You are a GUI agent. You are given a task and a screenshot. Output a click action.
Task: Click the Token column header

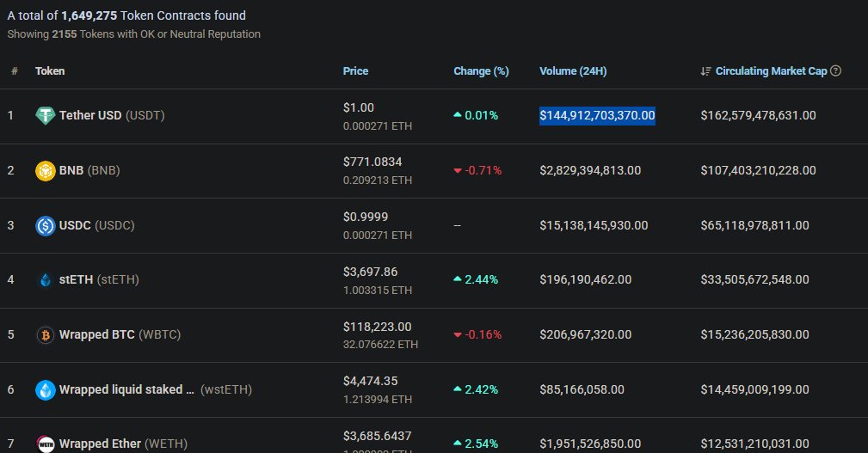(50, 71)
